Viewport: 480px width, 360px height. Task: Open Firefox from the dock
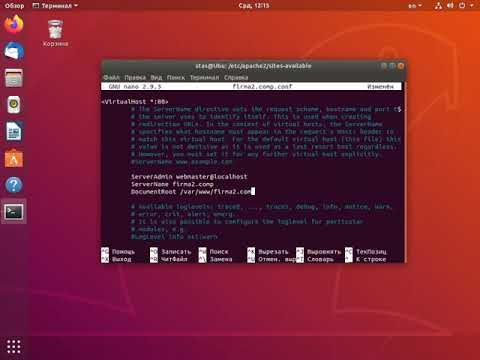tap(14, 25)
